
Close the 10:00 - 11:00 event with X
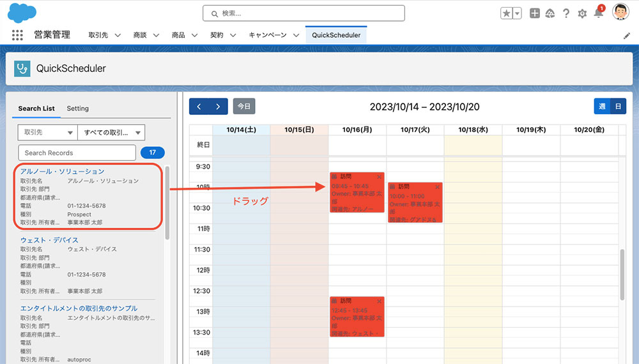(437, 187)
